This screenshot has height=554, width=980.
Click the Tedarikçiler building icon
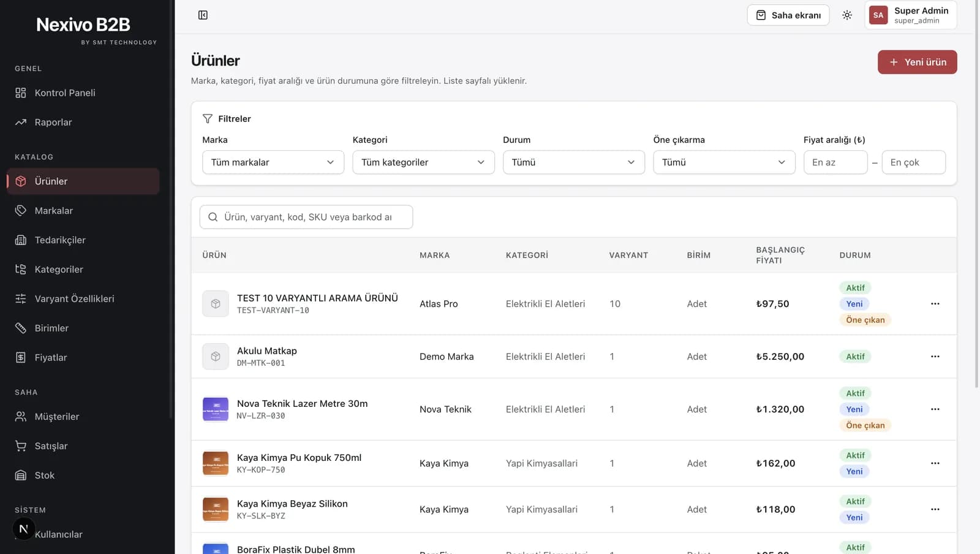point(21,240)
